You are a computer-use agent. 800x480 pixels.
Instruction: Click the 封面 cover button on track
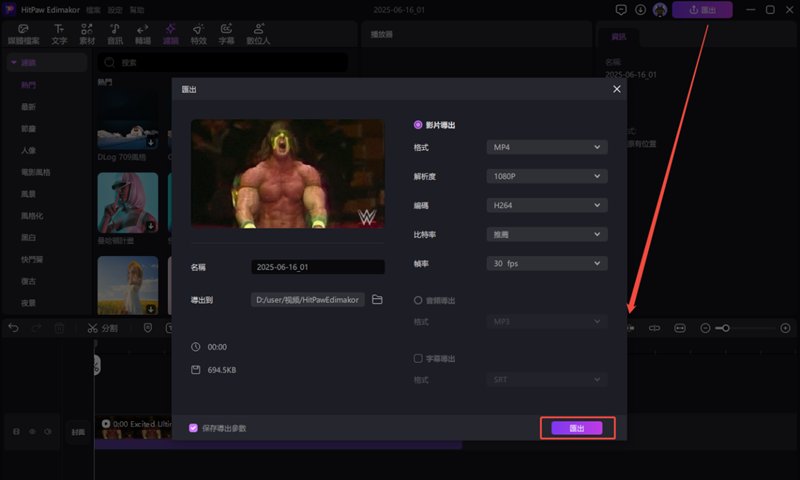pos(78,432)
